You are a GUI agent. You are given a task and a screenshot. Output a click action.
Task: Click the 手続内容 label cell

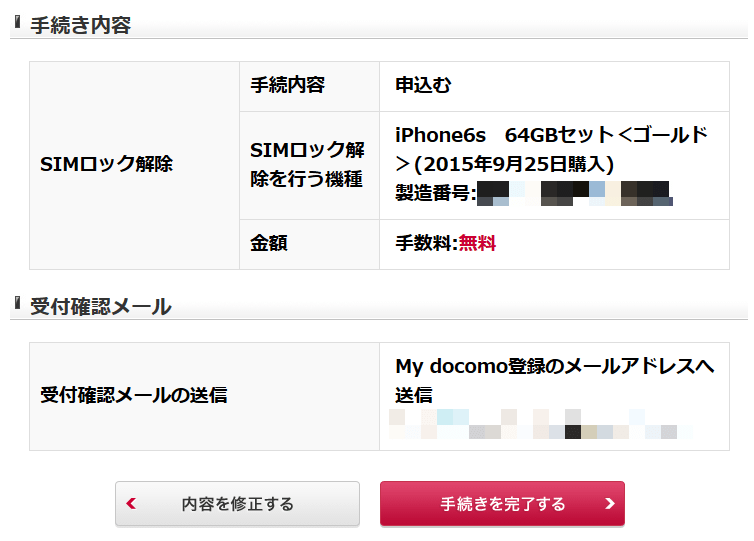click(x=309, y=86)
